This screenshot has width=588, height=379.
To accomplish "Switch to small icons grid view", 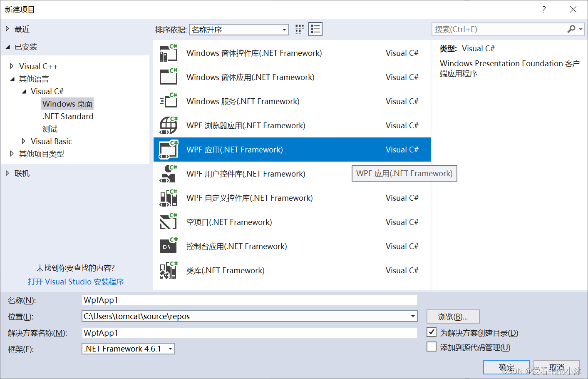I will pyautogui.click(x=300, y=29).
